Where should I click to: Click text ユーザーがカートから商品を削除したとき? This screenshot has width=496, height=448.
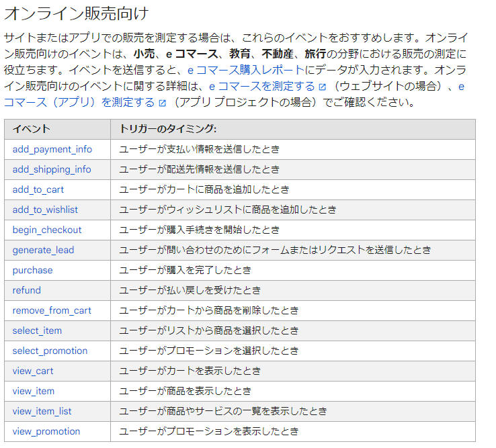click(209, 310)
